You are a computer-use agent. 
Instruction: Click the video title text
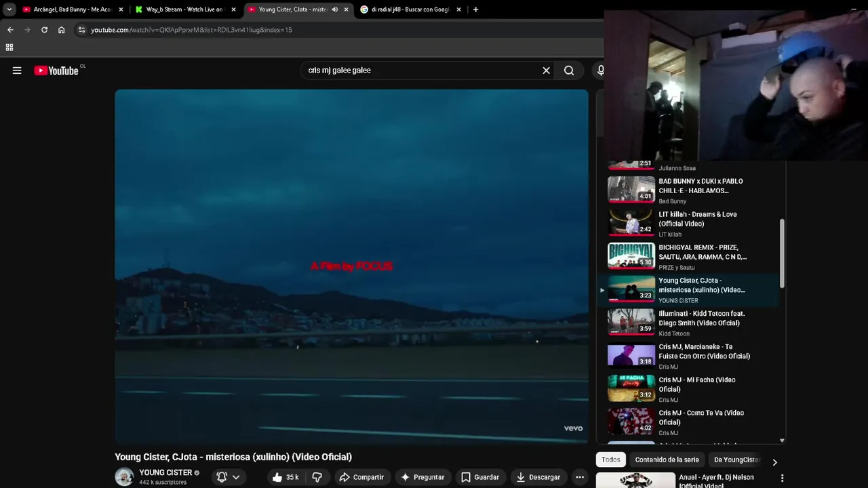(x=233, y=457)
